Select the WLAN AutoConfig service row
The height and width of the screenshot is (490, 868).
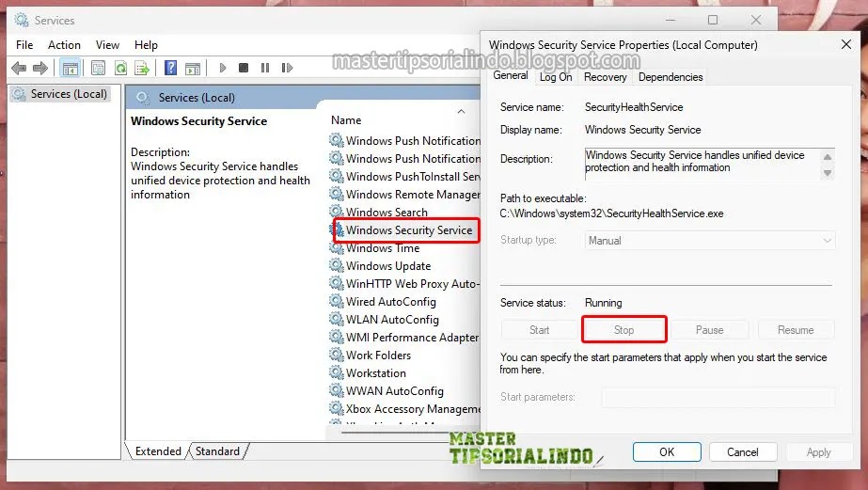click(x=405, y=320)
